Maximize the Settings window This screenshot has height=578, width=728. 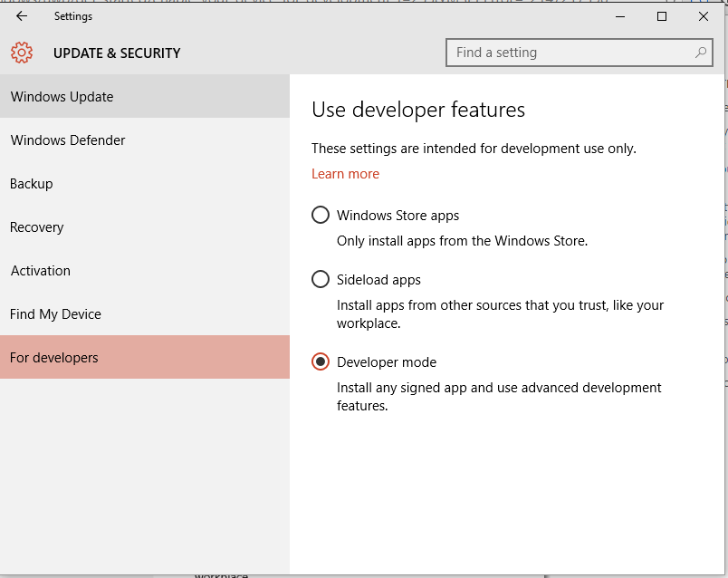662,16
